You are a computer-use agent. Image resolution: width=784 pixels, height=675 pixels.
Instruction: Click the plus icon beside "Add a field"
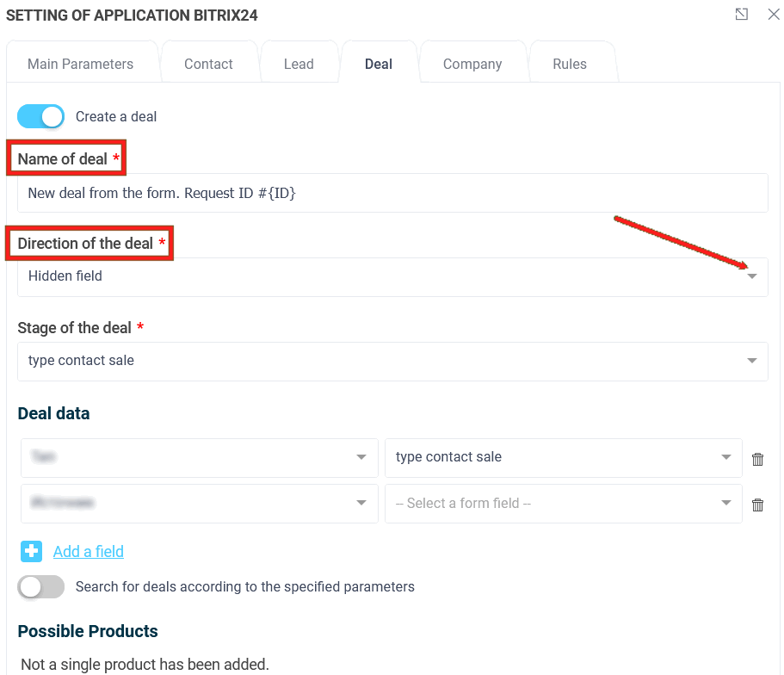[31, 551]
